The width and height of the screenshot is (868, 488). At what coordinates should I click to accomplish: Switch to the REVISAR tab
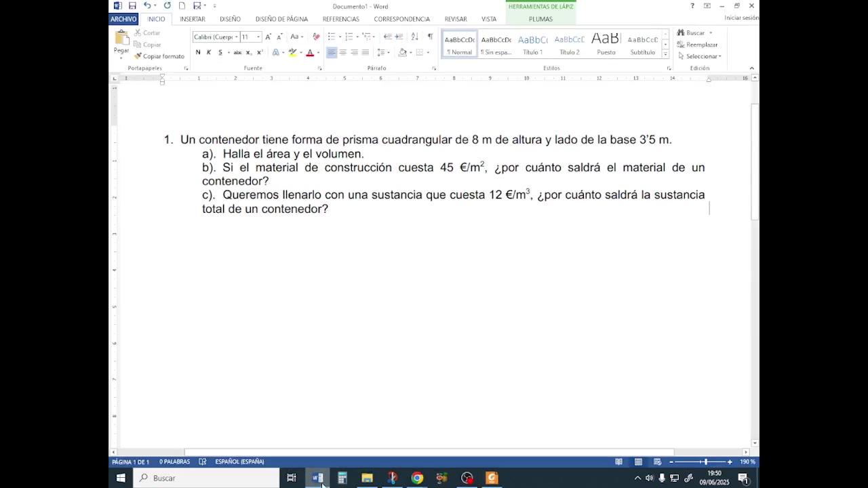(x=456, y=19)
